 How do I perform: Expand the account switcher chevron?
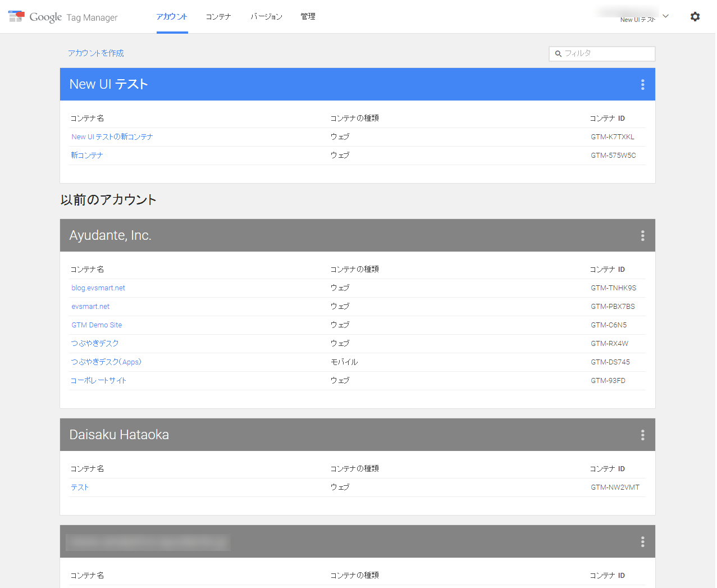666,16
